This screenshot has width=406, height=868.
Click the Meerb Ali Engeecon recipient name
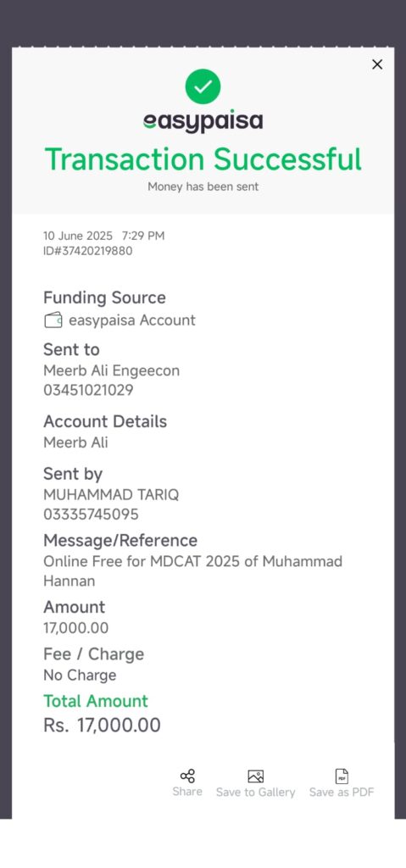tap(111, 371)
